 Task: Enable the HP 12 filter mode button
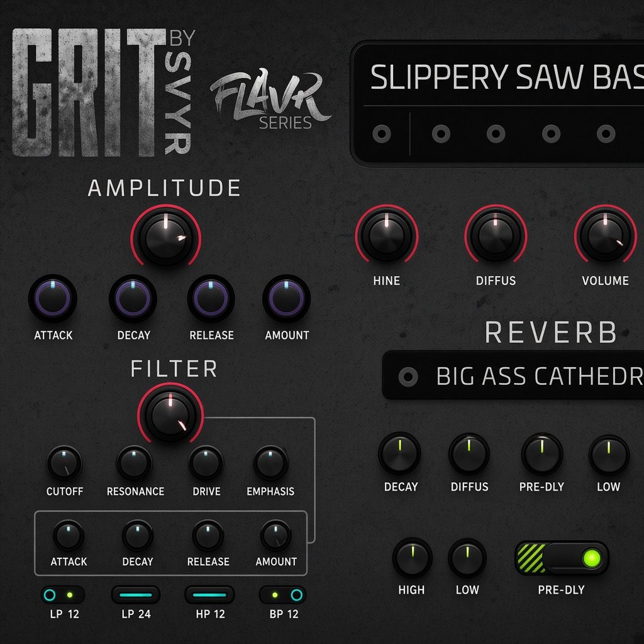(210, 595)
